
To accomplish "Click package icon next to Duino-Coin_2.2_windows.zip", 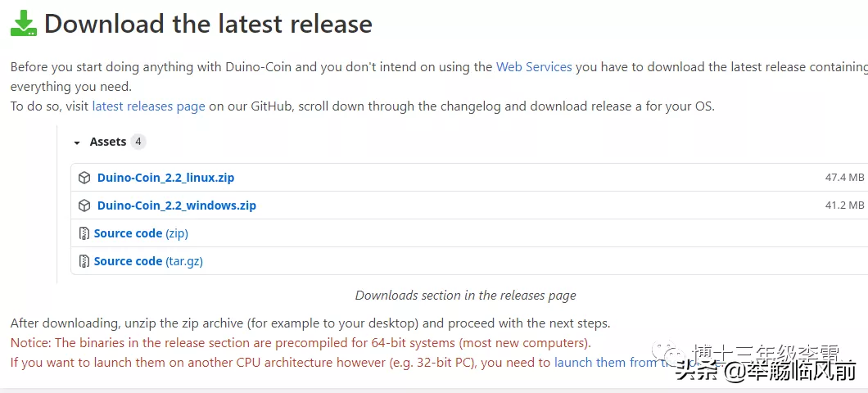I will pos(84,206).
